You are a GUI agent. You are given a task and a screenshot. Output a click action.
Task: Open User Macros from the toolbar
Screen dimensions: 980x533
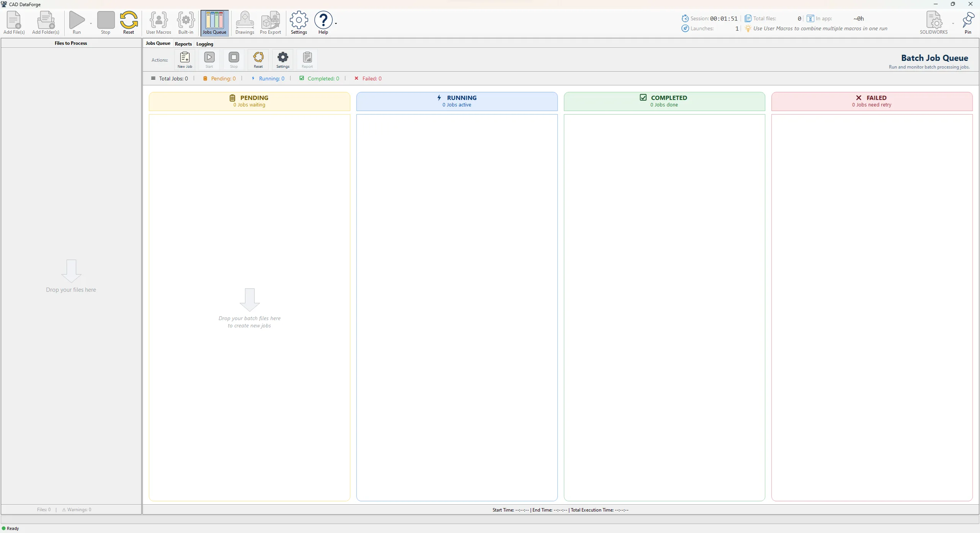158,20
